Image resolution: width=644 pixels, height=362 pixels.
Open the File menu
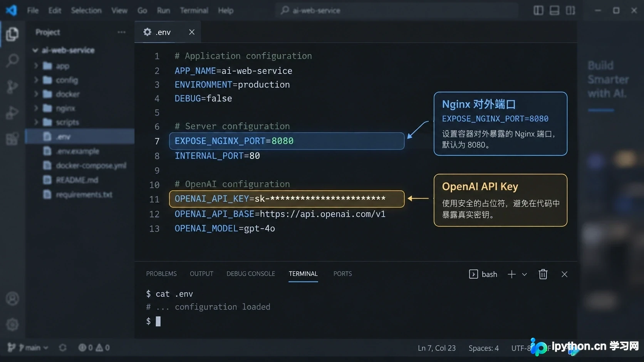pos(33,10)
